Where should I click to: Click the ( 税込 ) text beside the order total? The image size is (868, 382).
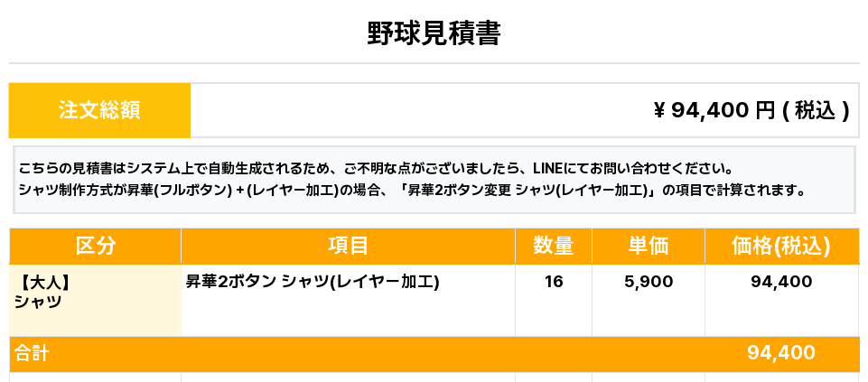pyautogui.click(x=817, y=110)
